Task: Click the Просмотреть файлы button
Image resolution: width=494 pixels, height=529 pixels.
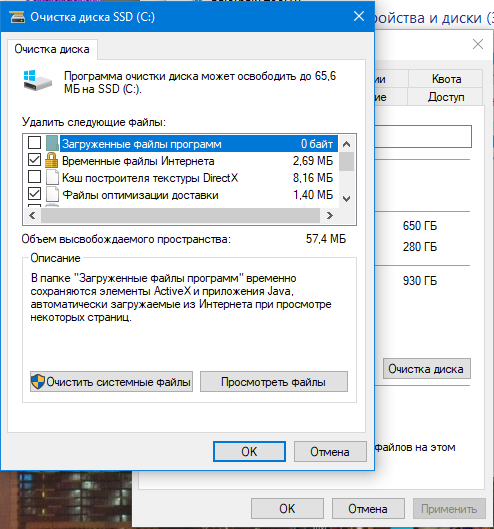Action: click(274, 382)
